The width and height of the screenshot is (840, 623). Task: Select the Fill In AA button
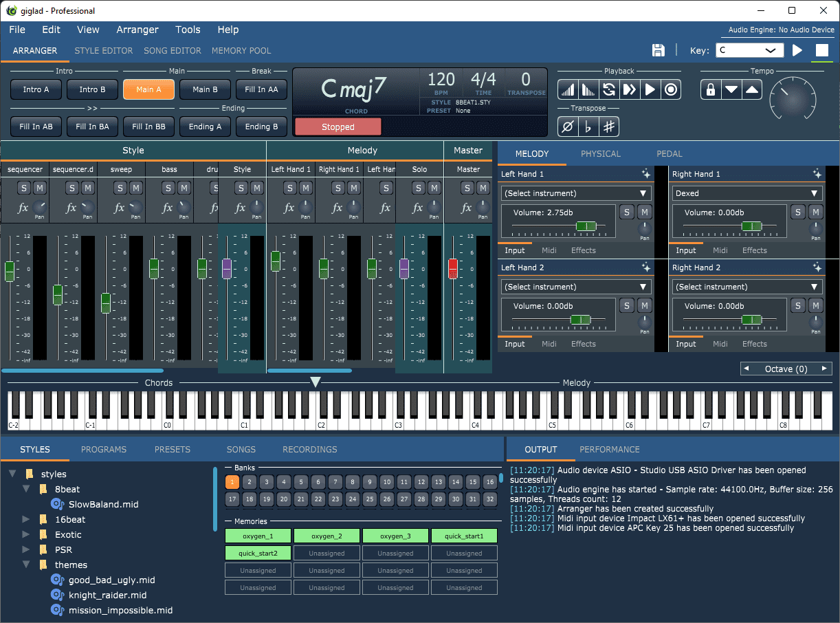(261, 89)
